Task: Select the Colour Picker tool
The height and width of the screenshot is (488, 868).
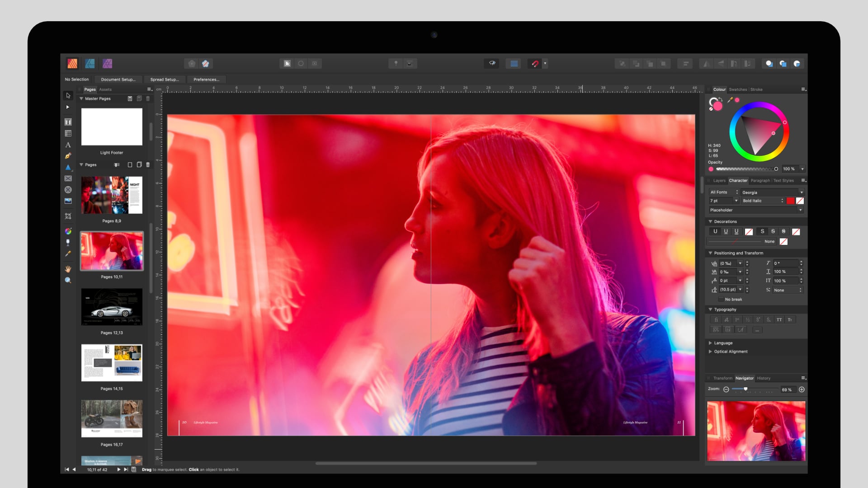Action: 68,253
